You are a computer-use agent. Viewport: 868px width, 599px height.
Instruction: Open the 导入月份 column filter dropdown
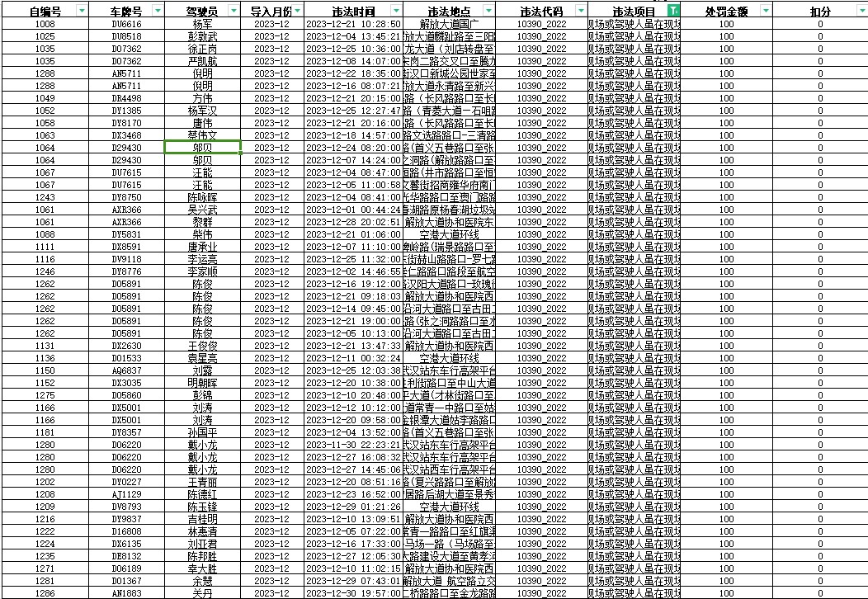coord(298,11)
